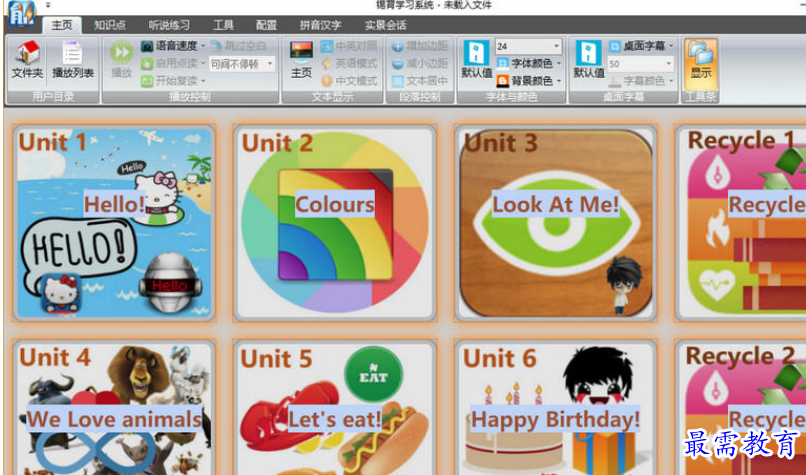This screenshot has width=806, height=475.
Task: Click the "Let's eat!" title label
Action: tap(335, 419)
